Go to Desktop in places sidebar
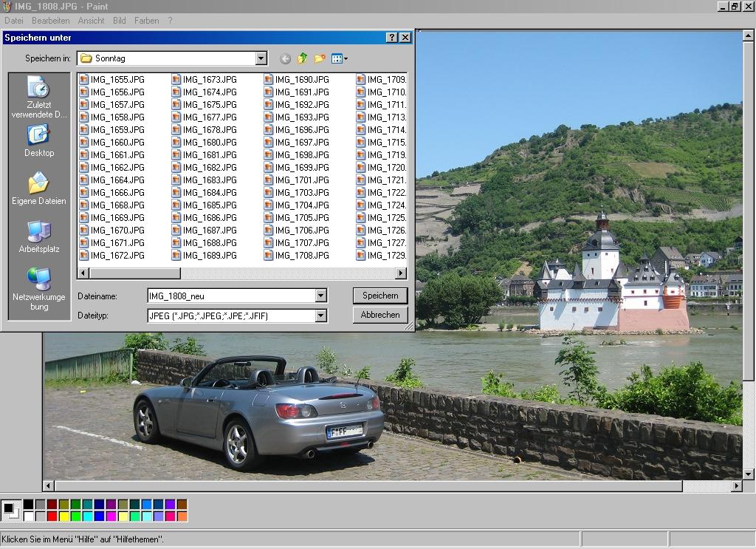This screenshot has width=756, height=549. (x=38, y=140)
